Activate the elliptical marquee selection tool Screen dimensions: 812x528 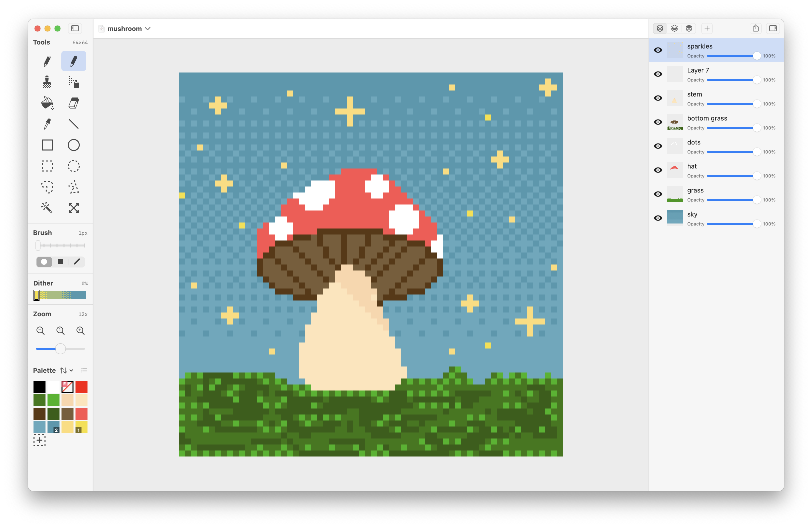[74, 166]
